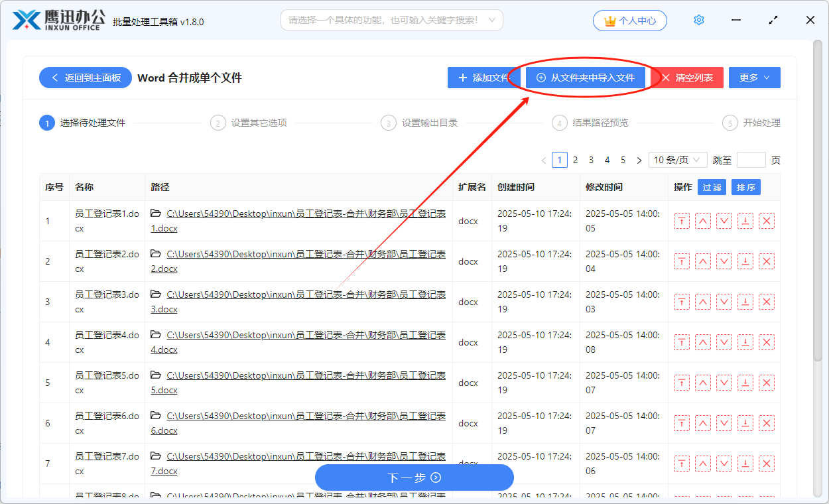Delete 员工登记表5.docx from the list
The height and width of the screenshot is (504, 829).
point(766,383)
